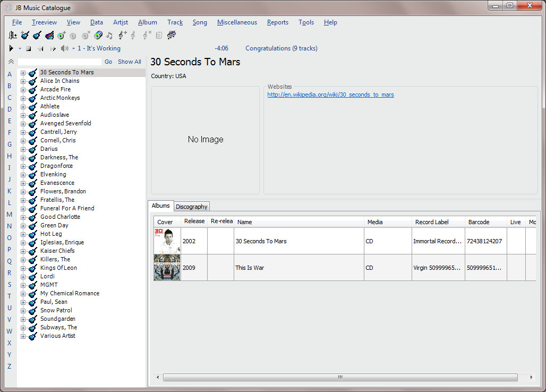
Task: Jump to letter S in alphabet index
Action: (x=10, y=284)
